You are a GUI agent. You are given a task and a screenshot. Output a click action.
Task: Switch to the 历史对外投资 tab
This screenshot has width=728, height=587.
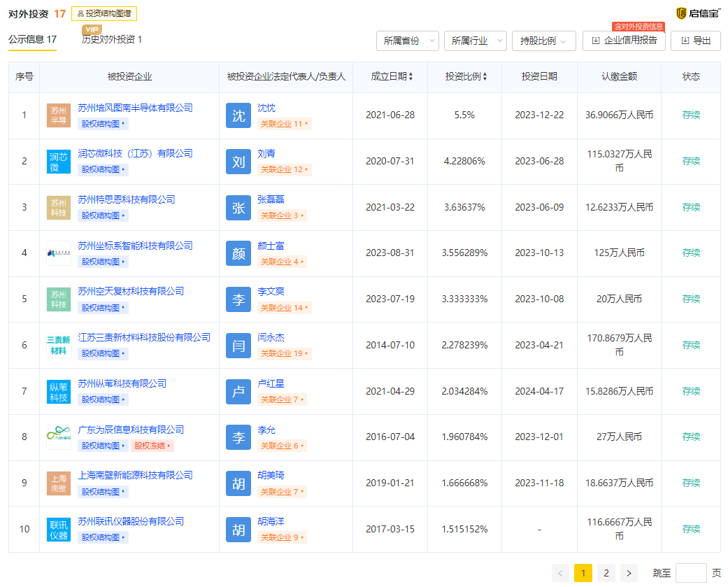click(x=112, y=40)
